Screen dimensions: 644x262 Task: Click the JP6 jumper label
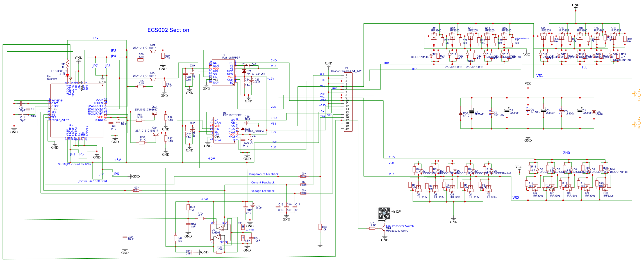pyautogui.click(x=116, y=174)
